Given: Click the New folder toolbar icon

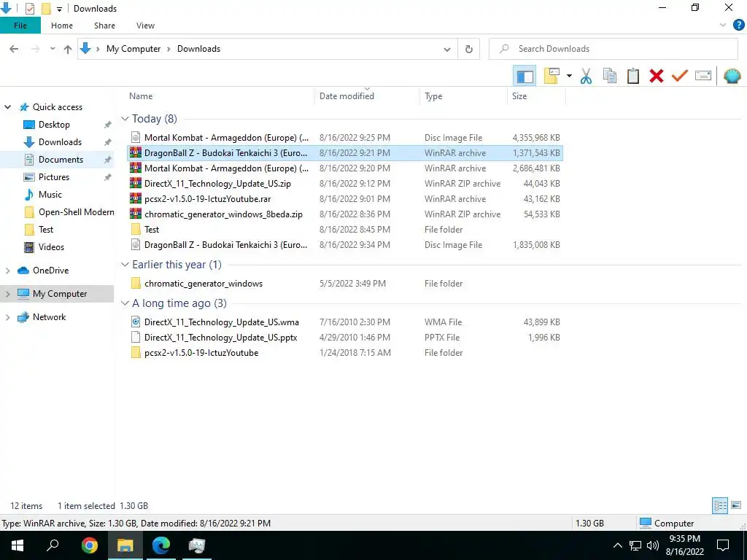Looking at the screenshot, I should point(551,76).
